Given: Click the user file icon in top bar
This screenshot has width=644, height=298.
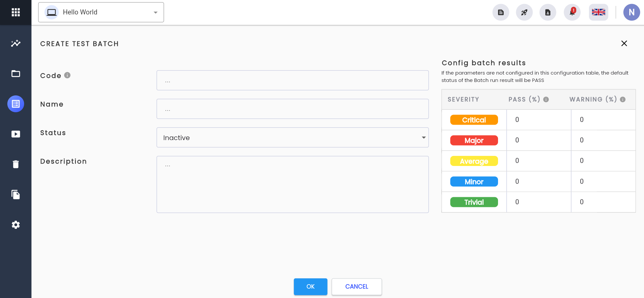Looking at the screenshot, I should tap(548, 12).
